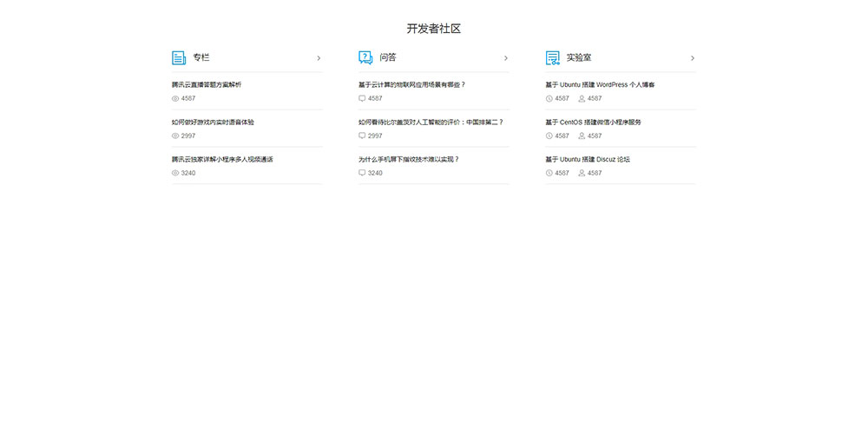This screenshot has height=424, width=868.
Task: Open the question about 比尔盖茨 and AI
Action: pyautogui.click(x=431, y=123)
